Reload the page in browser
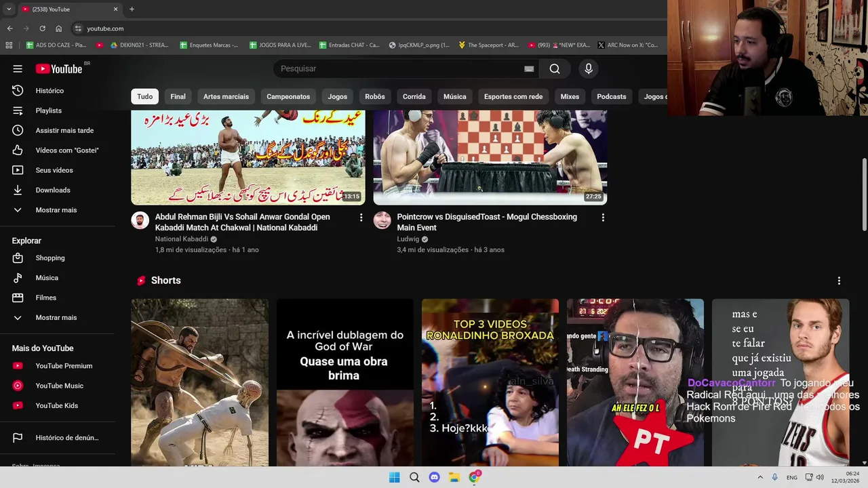This screenshot has height=488, width=868. click(42, 28)
